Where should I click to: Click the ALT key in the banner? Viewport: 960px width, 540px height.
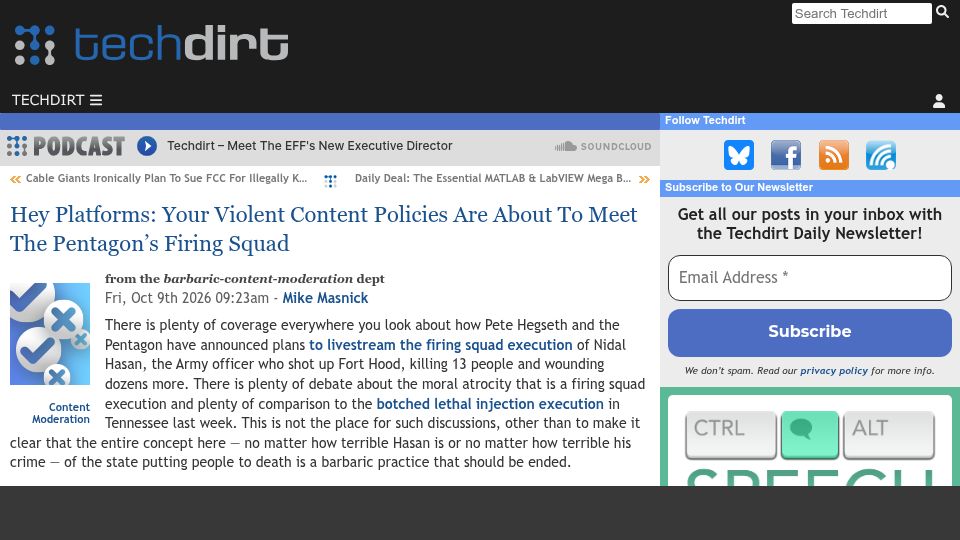pos(889,435)
